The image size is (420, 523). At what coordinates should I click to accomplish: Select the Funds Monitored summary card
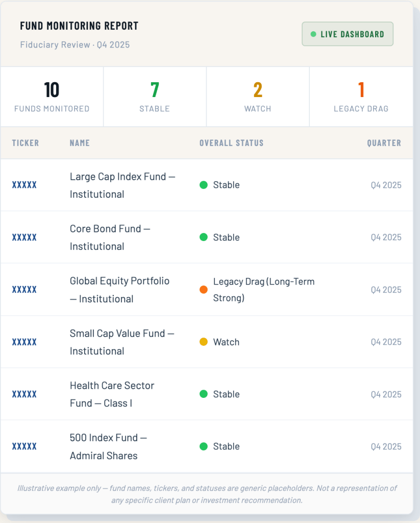pyautogui.click(x=52, y=97)
